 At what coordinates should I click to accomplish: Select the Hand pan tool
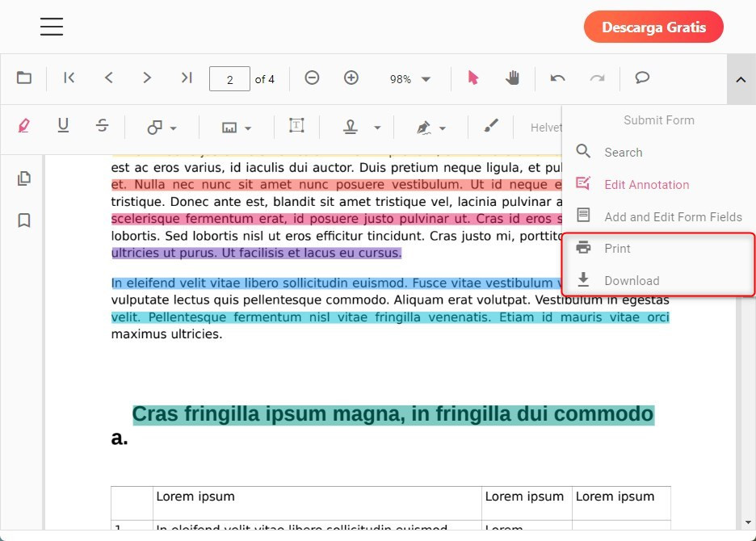tap(514, 78)
